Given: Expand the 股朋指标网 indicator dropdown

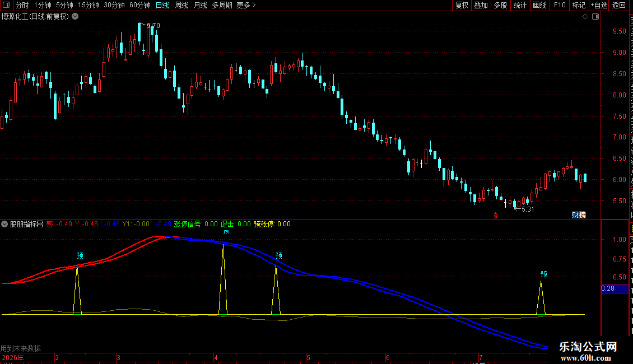Looking at the screenshot, I should click(x=4, y=224).
